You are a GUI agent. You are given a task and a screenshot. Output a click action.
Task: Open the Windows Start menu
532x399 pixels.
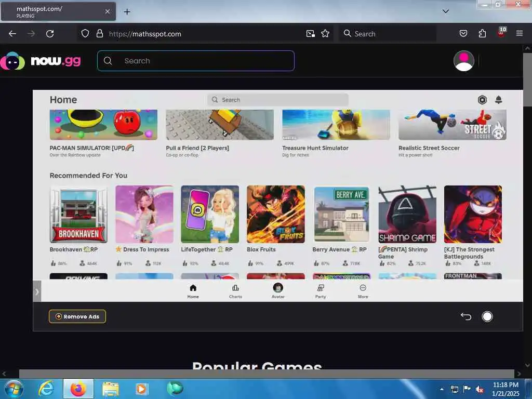14,389
